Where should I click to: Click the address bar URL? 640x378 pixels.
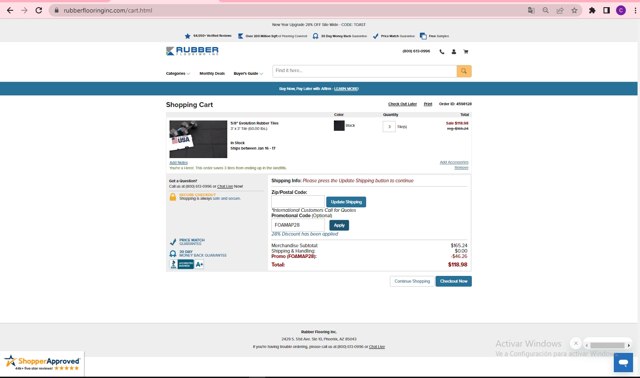point(108,10)
